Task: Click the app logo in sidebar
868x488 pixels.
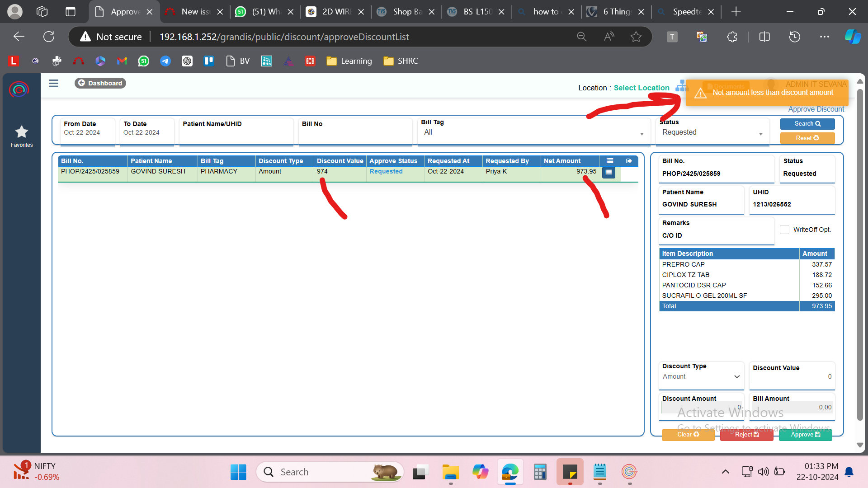Action: pos(19,89)
